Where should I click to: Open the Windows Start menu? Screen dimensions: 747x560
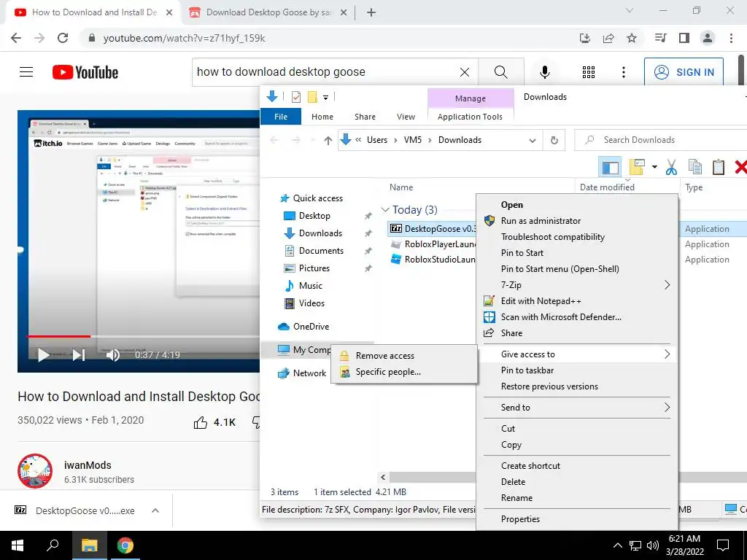(x=18, y=545)
